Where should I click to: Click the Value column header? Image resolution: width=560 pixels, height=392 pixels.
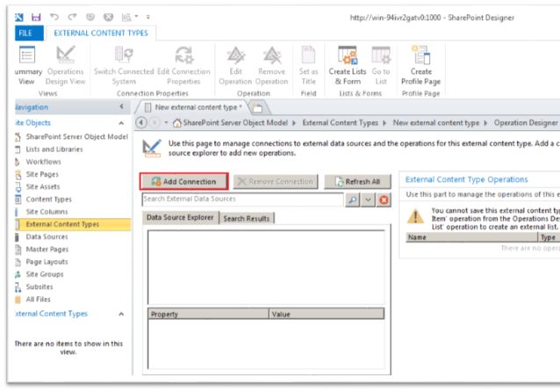[326, 314]
